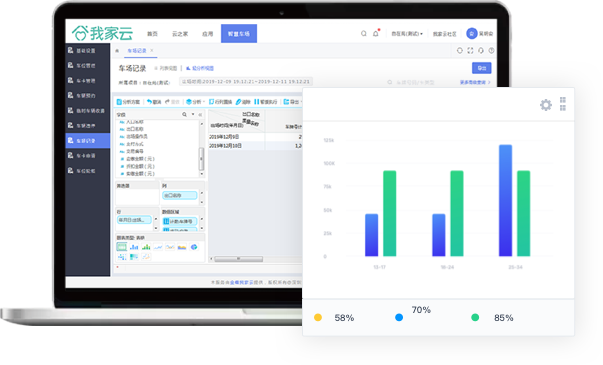The width and height of the screenshot is (603, 365).
Task: Toggle the green 85% legend dot
Action: (x=475, y=317)
